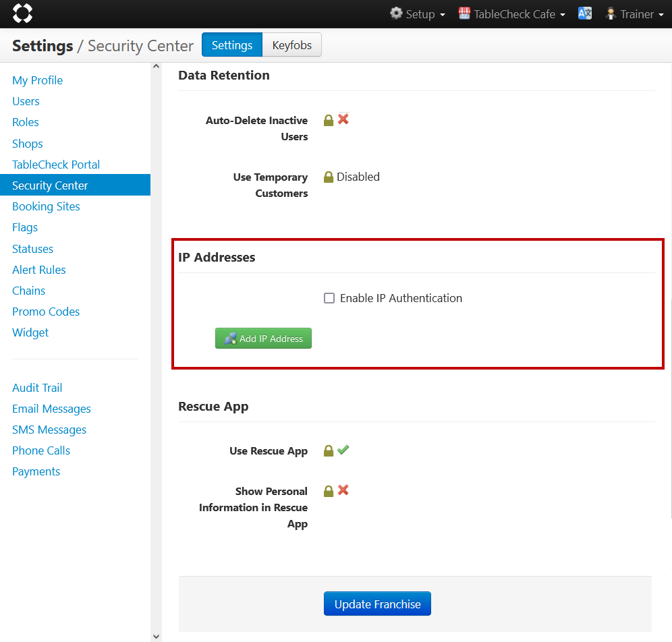Screen dimensions: 672x642
Task: Click lock icon beside Show Personal Information
Action: [x=329, y=491]
